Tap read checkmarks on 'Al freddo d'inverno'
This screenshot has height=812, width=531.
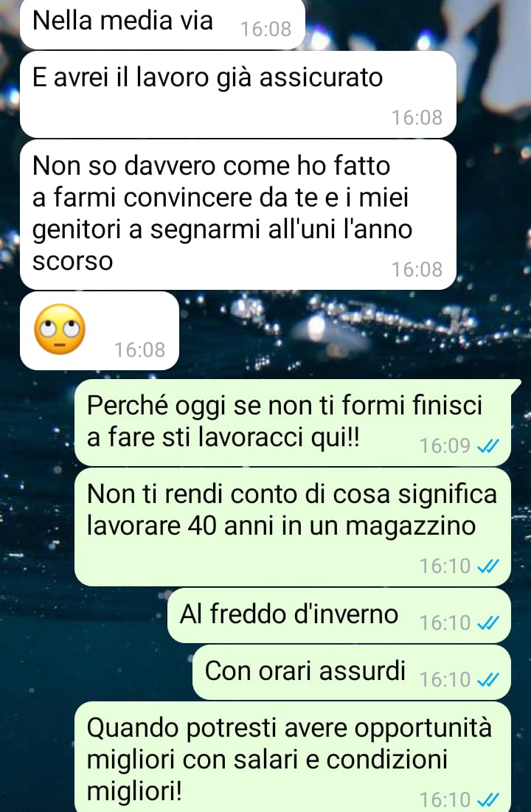488,622
